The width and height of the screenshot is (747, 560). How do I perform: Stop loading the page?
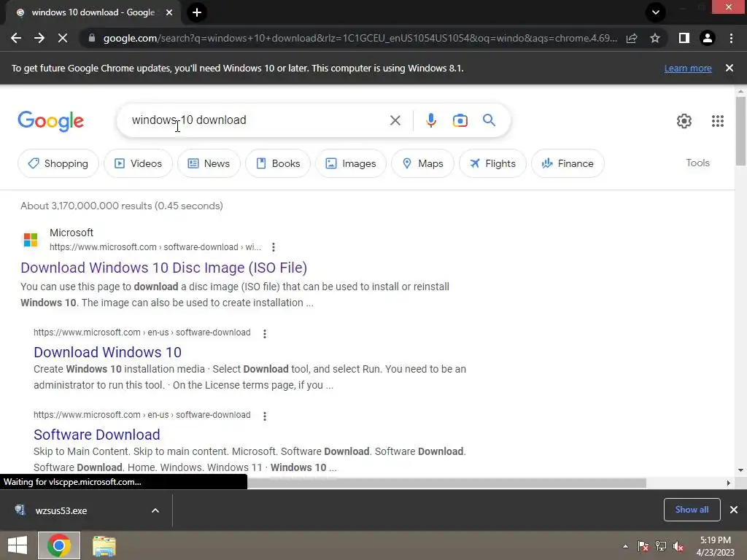63,38
